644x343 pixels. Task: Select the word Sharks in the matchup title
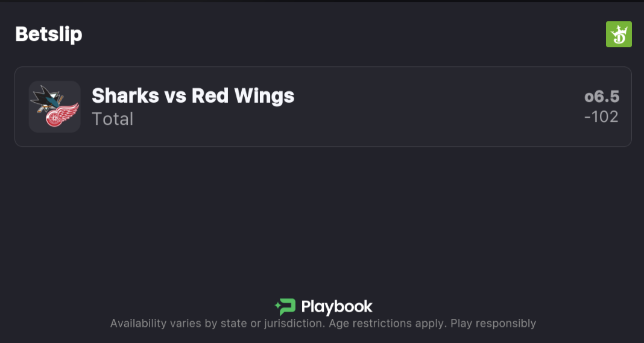pyautogui.click(x=125, y=95)
